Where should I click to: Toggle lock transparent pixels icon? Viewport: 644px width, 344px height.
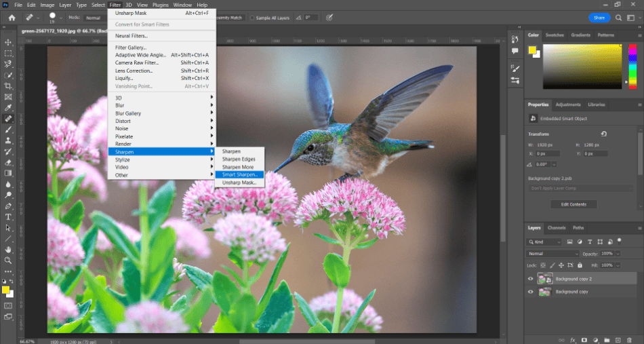coord(543,265)
